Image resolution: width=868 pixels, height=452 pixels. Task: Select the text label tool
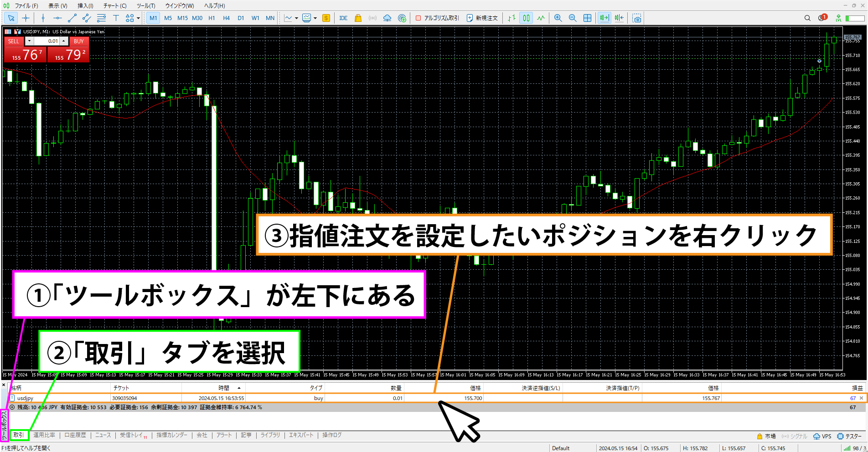pos(116,18)
